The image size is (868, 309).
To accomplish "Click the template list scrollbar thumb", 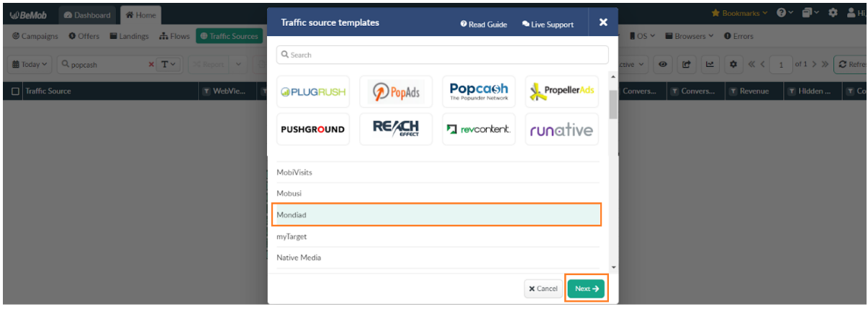I will click(613, 103).
